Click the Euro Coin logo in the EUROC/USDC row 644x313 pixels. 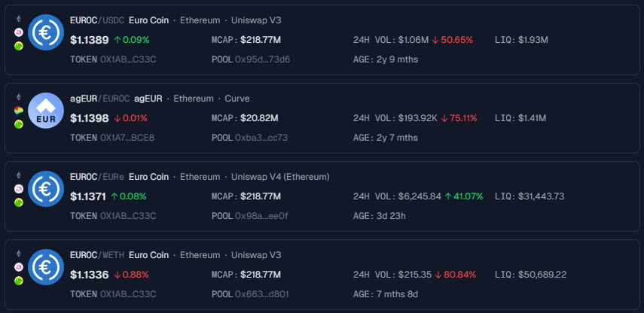pos(46,32)
